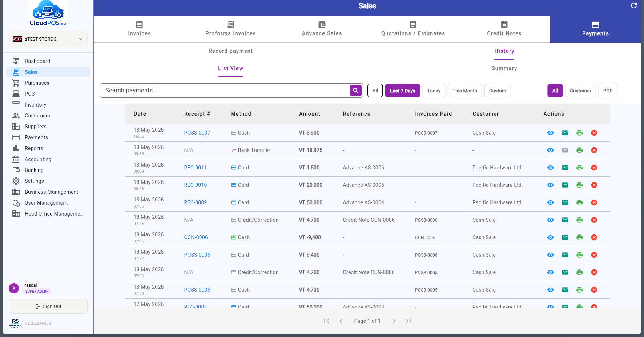This screenshot has width=644, height=337.
Task: Print receipt REC-0010
Action: [580, 185]
